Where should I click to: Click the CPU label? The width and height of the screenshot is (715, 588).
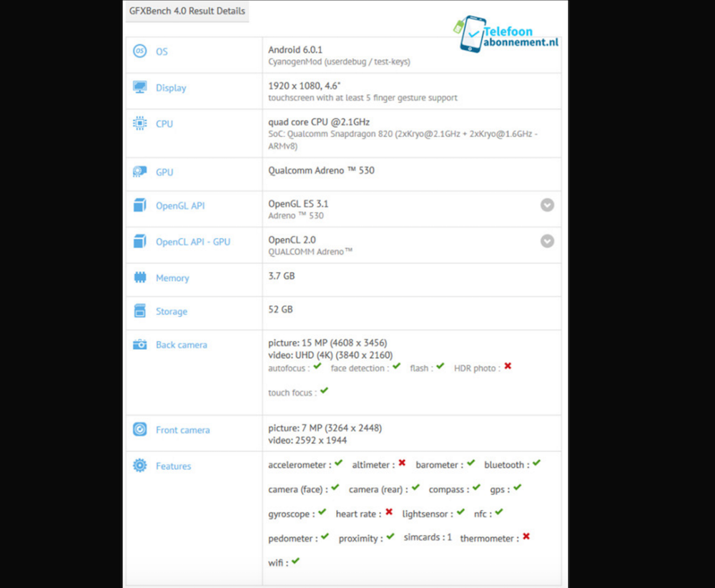[164, 124]
